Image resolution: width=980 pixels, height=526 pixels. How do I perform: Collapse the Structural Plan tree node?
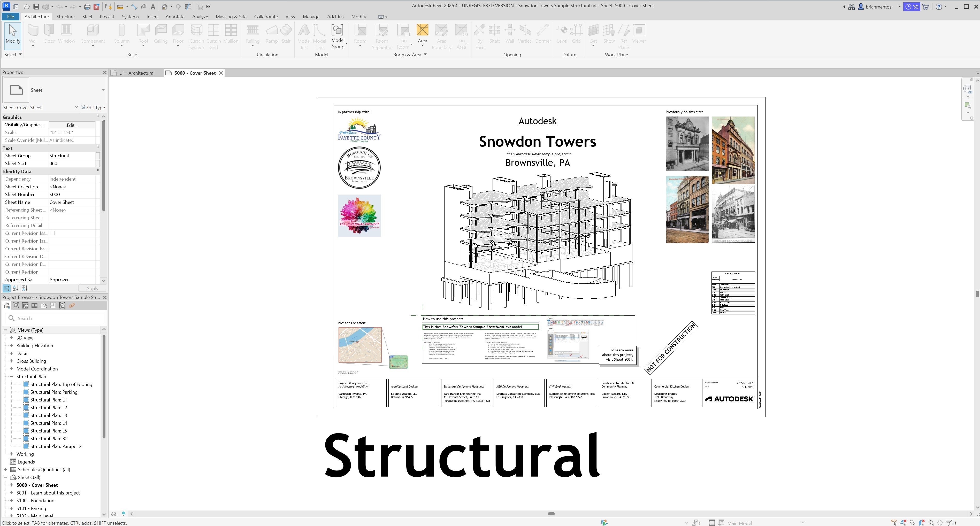[11, 376]
